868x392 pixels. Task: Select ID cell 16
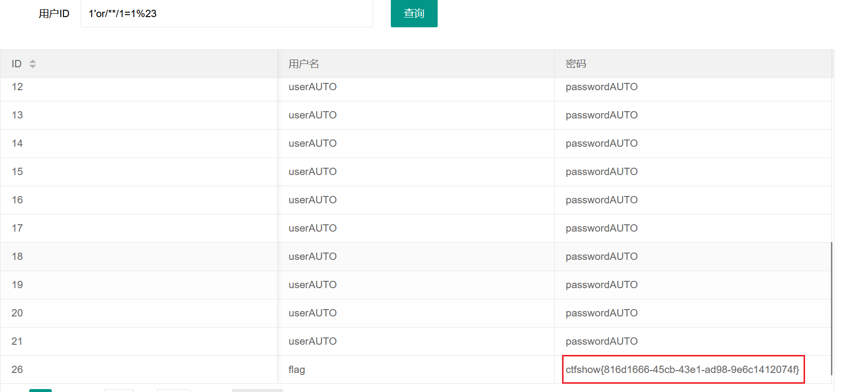(x=18, y=200)
